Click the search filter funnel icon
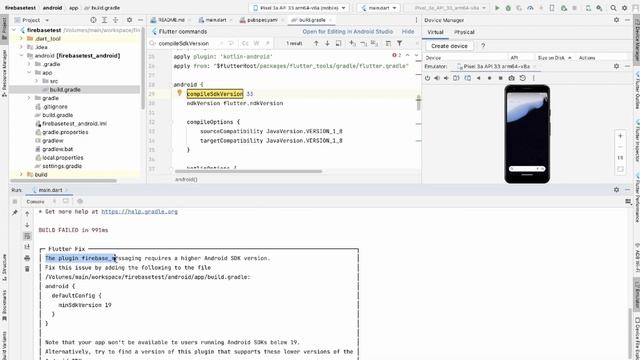640x360 pixels. pos(400,43)
